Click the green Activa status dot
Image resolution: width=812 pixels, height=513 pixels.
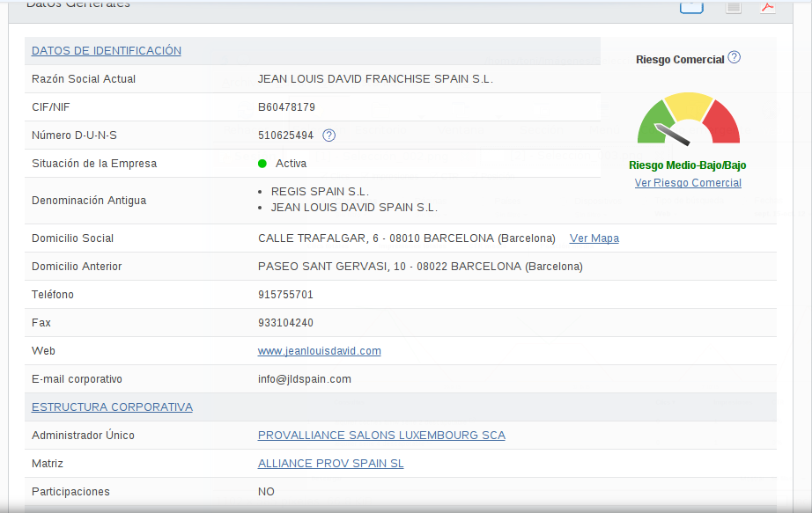point(262,164)
